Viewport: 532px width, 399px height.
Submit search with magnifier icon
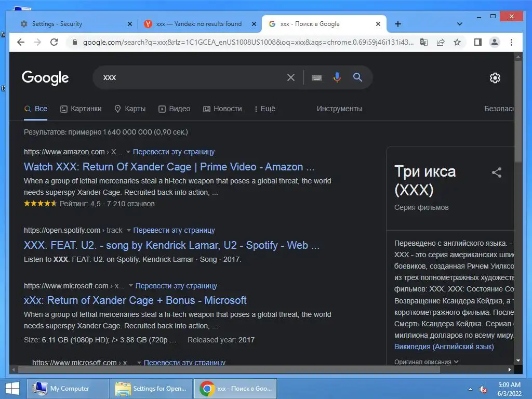tap(357, 77)
